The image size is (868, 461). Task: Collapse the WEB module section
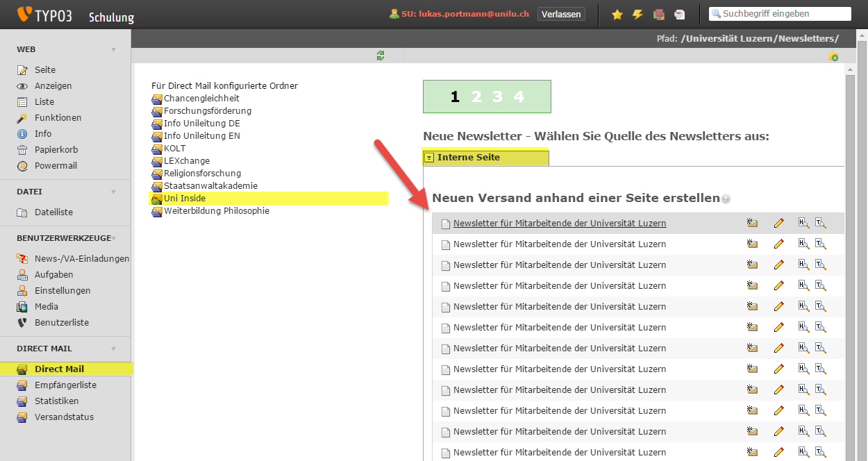point(114,50)
